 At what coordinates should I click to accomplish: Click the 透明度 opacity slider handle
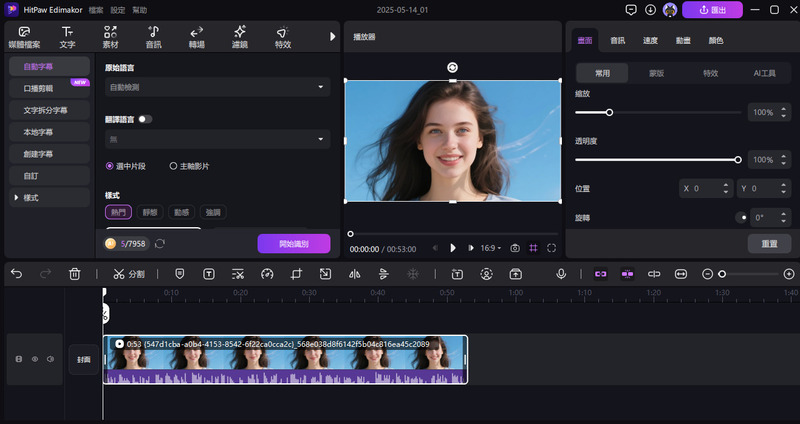point(738,160)
